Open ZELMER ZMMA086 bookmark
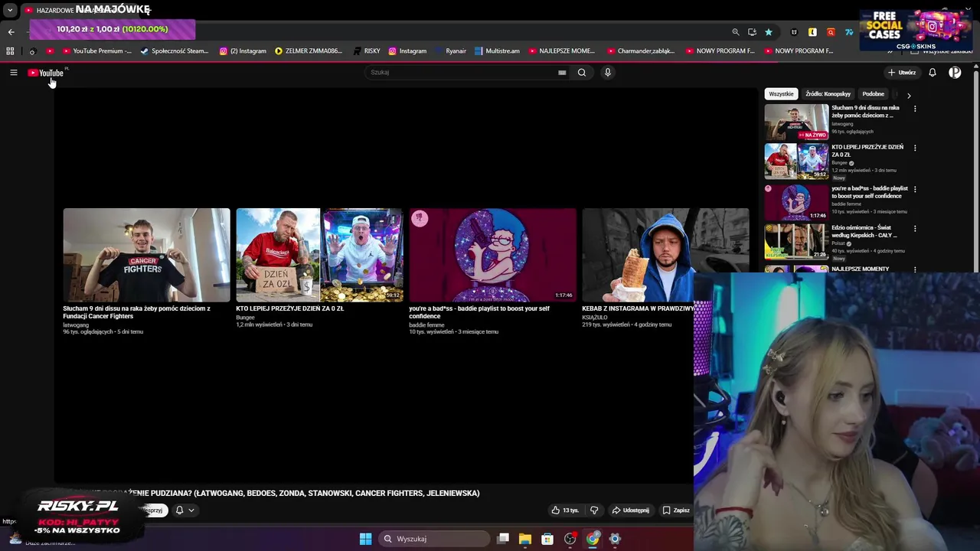 (x=309, y=51)
